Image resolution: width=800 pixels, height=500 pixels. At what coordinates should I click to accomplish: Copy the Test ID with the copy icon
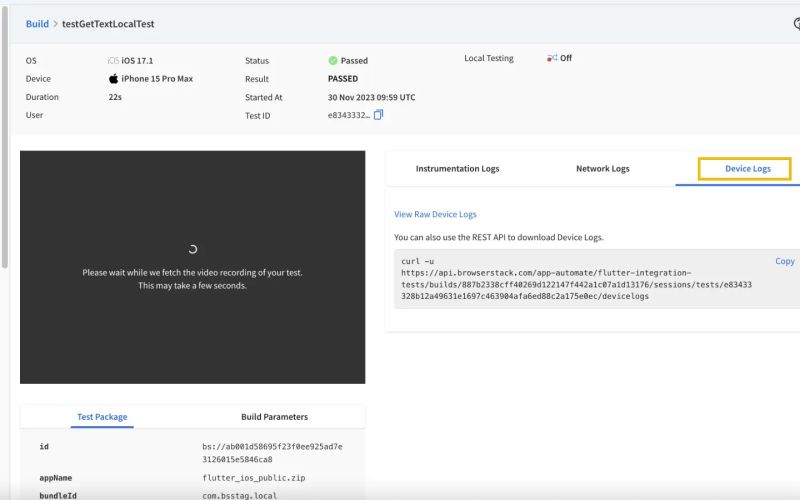tap(378, 115)
